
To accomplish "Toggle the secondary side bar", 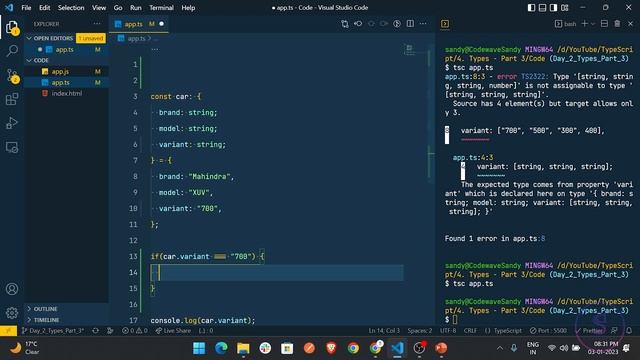I will [553, 8].
